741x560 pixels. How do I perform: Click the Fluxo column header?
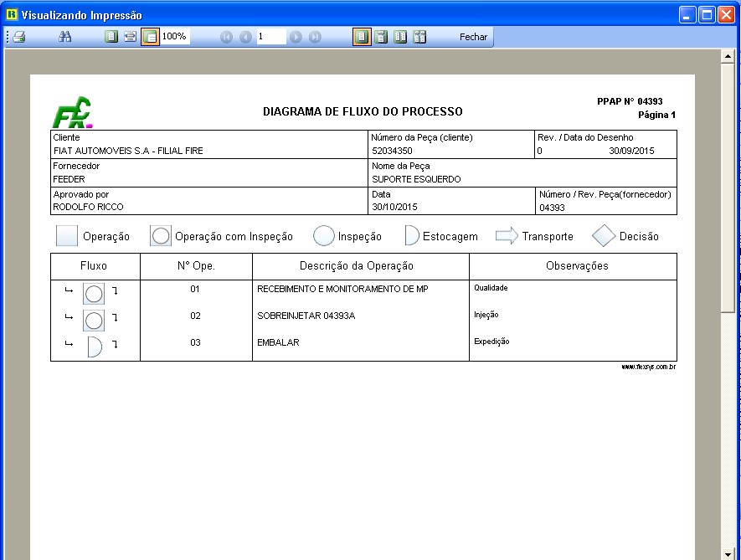click(94, 265)
